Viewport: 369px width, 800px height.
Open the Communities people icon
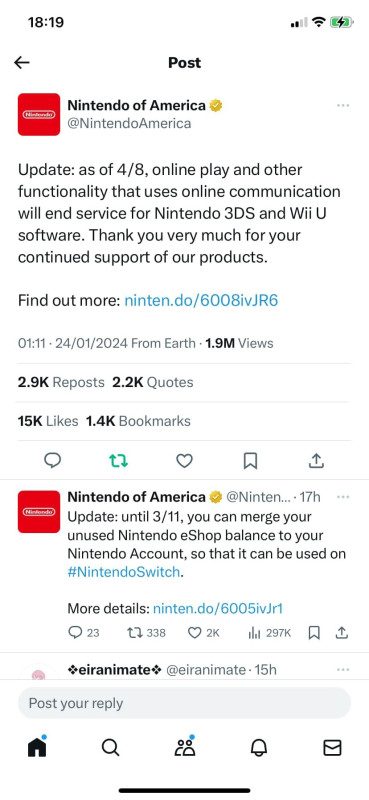click(x=185, y=746)
